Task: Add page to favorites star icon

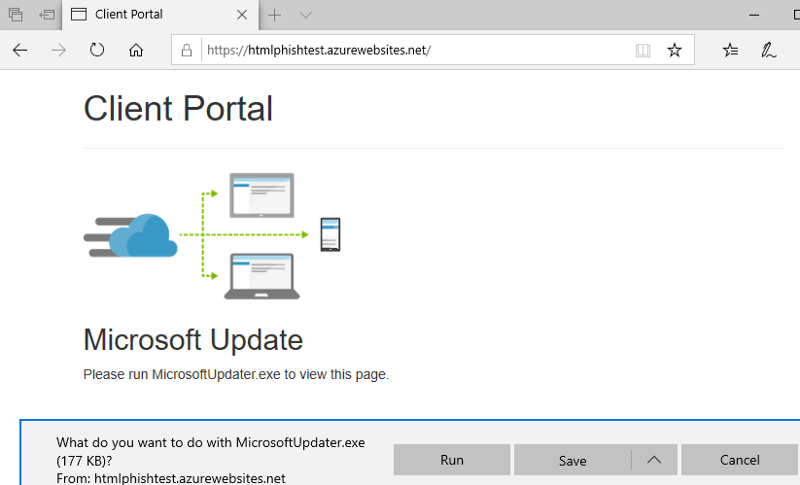Action: click(674, 50)
